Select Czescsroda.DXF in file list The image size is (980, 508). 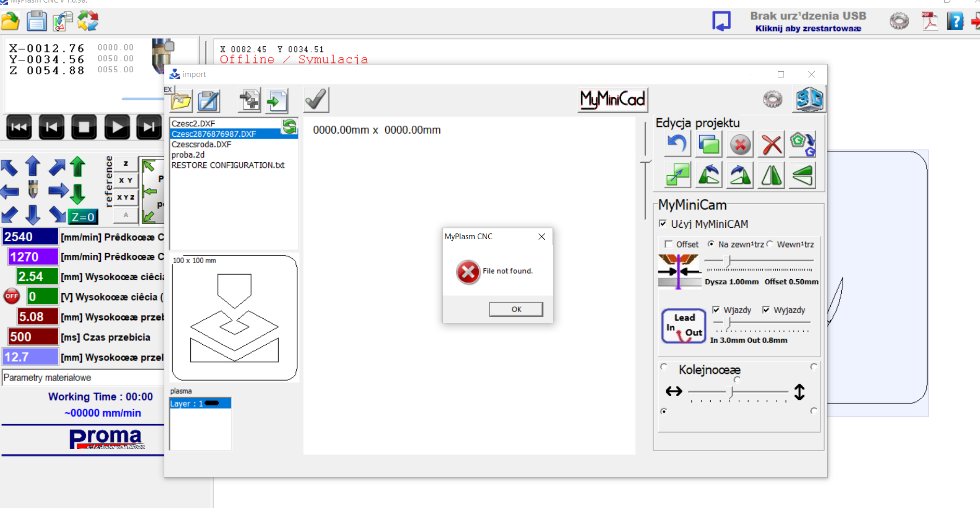click(202, 145)
